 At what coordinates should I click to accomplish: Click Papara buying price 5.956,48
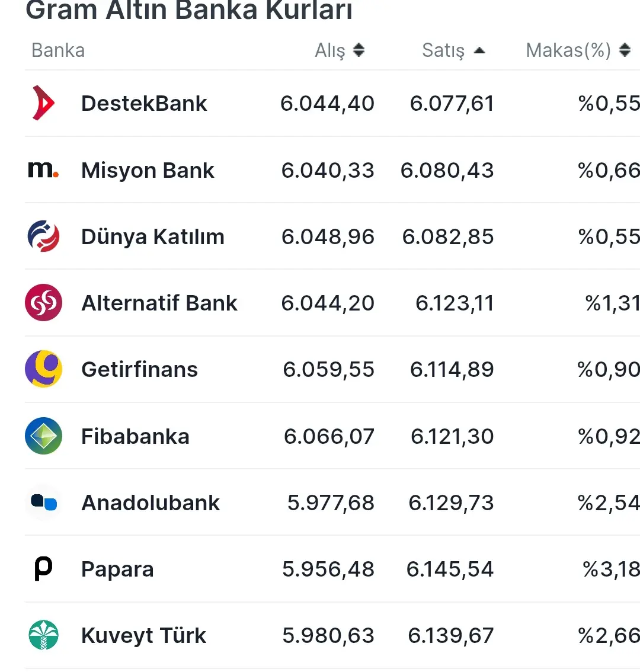(328, 569)
